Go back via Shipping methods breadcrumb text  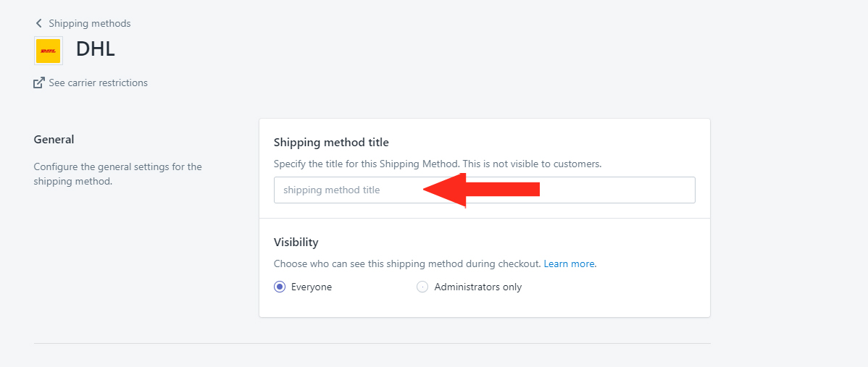pos(90,23)
